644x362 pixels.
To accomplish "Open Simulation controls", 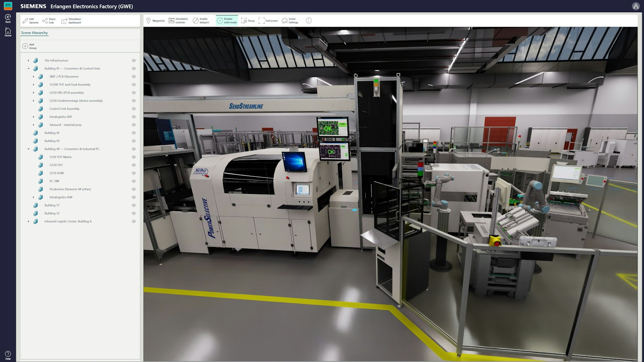I will click(178, 21).
